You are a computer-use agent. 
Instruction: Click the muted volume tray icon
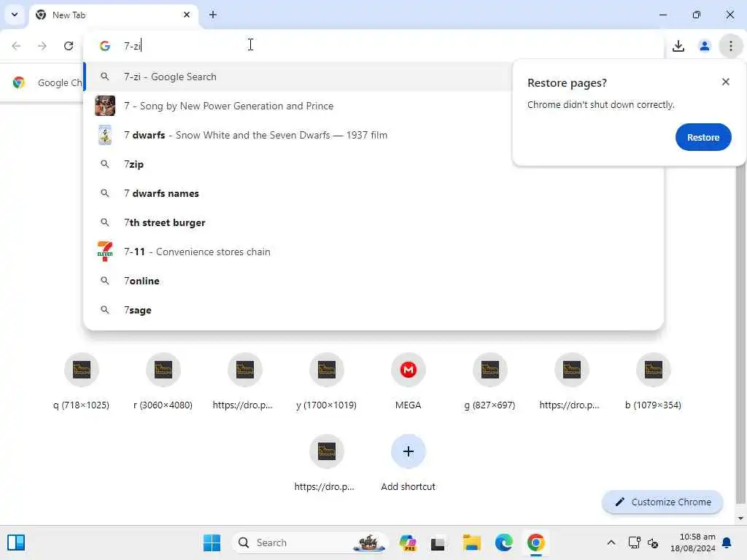653,542
